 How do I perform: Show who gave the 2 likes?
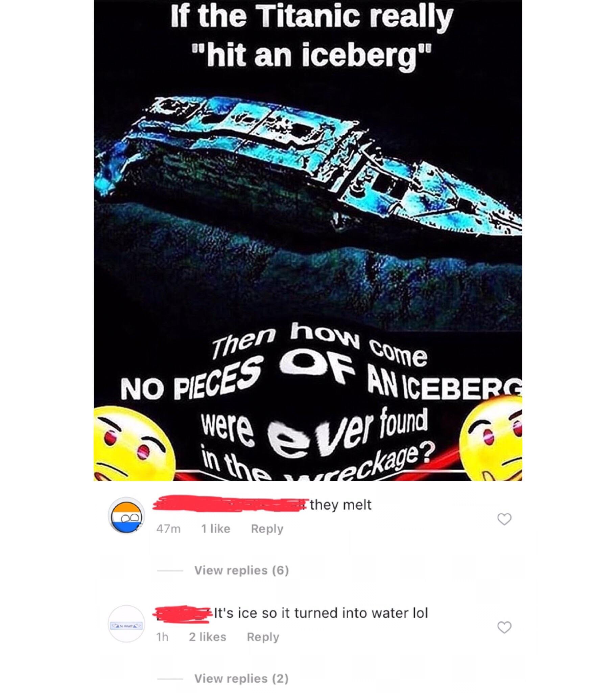(207, 637)
